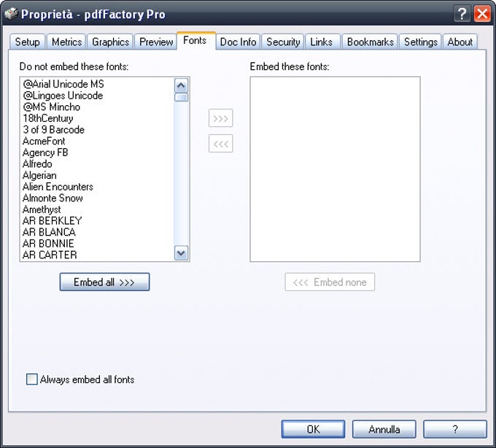Open the Links tab
The height and width of the screenshot is (448, 496).
pyautogui.click(x=322, y=42)
